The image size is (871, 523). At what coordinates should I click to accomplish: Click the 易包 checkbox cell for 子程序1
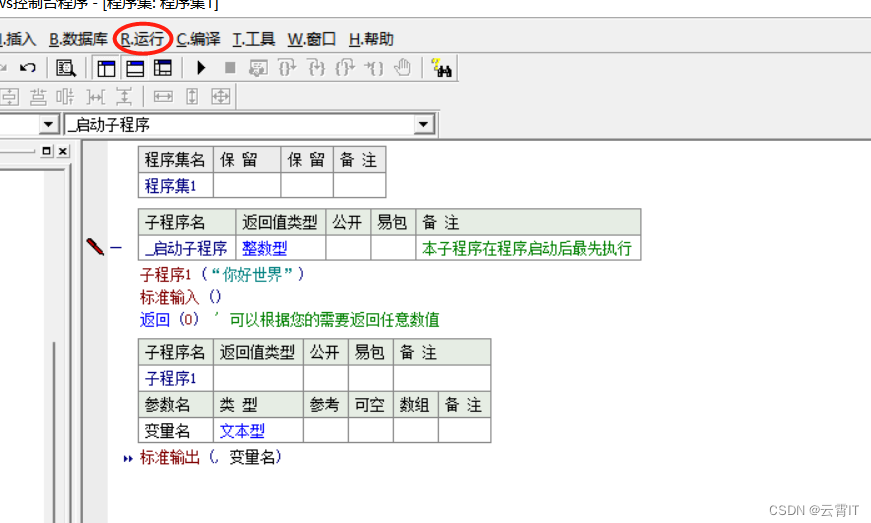371,379
